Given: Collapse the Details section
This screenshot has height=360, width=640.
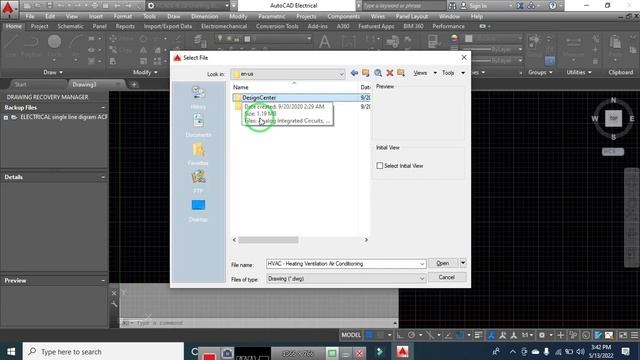Looking at the screenshot, I should pyautogui.click(x=103, y=177).
